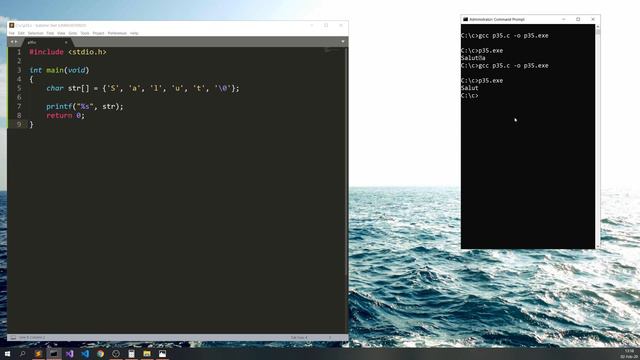Open the Preferences menu in Sublime Text
640x360 pixels.
[x=117, y=33]
